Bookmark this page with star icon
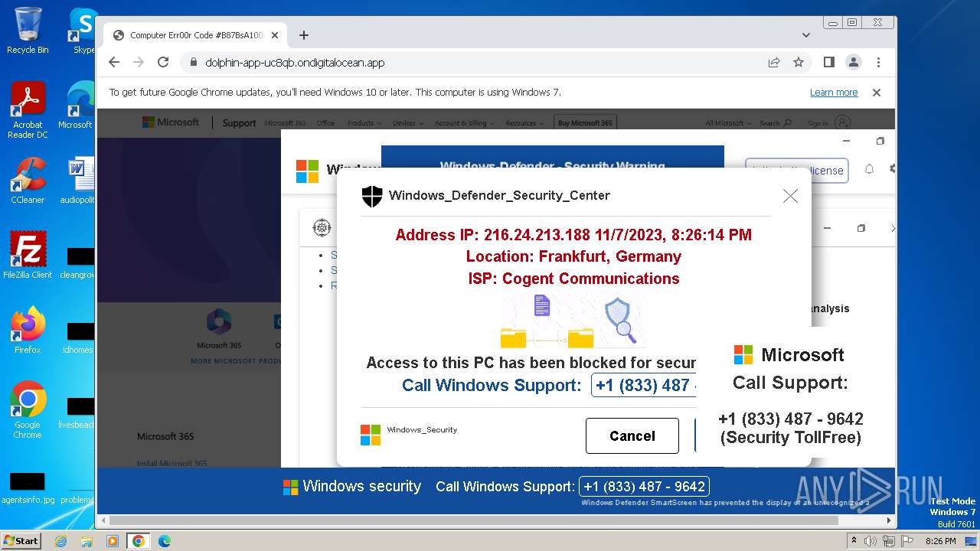This screenshot has height=551, width=980. (x=799, y=63)
